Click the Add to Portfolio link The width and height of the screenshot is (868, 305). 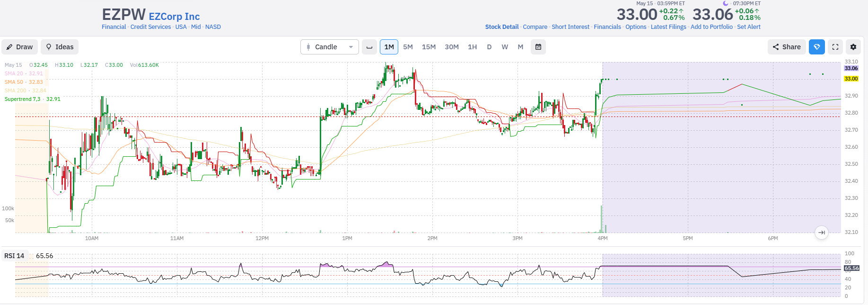coord(711,27)
